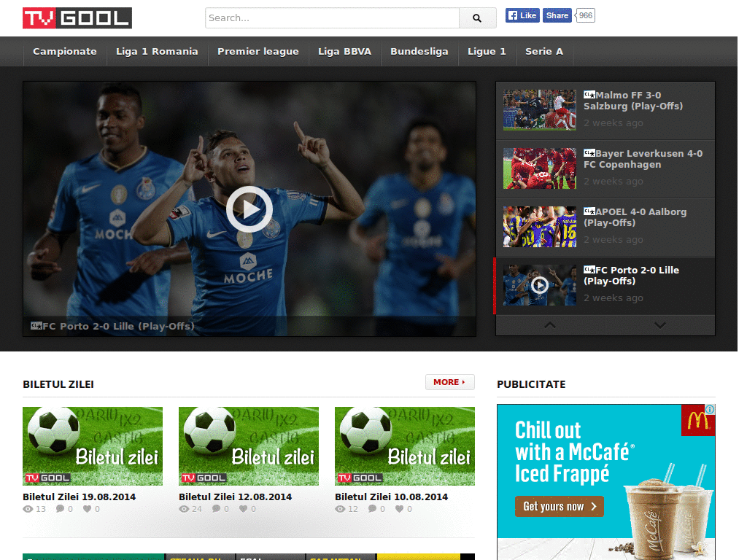
Task: Open the Biletul Zilei 10.08.2014 title link
Action: point(392,497)
